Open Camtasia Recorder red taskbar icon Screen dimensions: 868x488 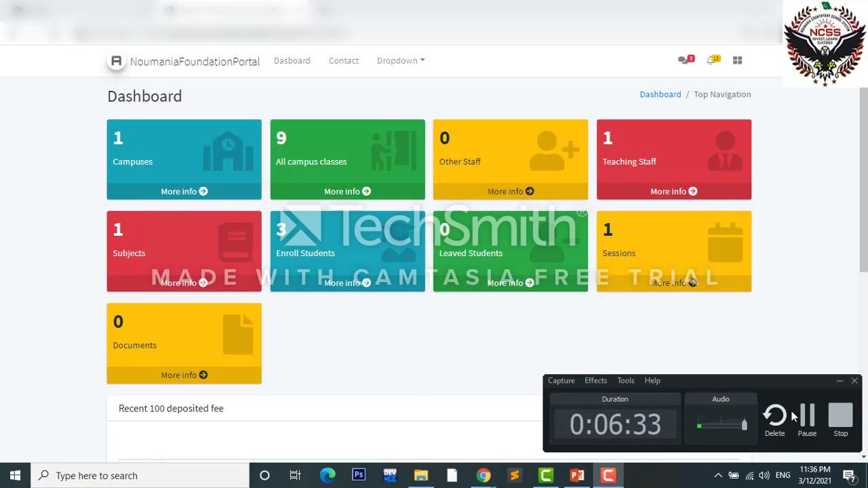[608, 476]
